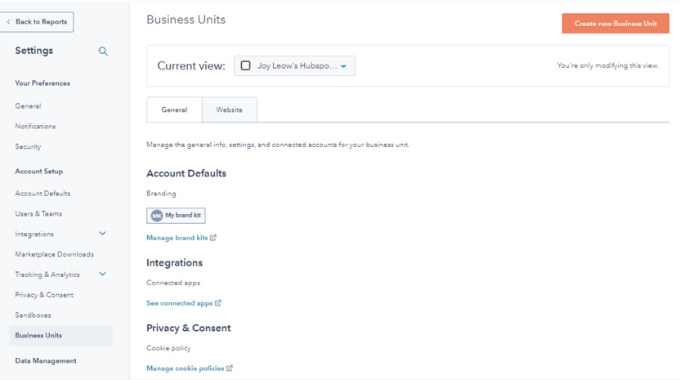Click the Connected apps label
This screenshot has height=380, width=680.
[173, 283]
